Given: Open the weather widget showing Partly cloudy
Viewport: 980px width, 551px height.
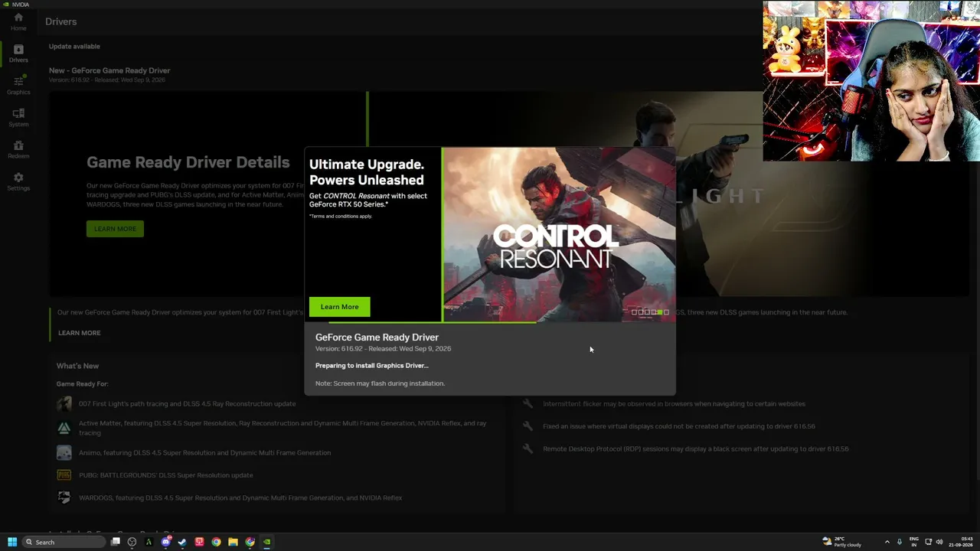Looking at the screenshot, I should pyautogui.click(x=841, y=542).
